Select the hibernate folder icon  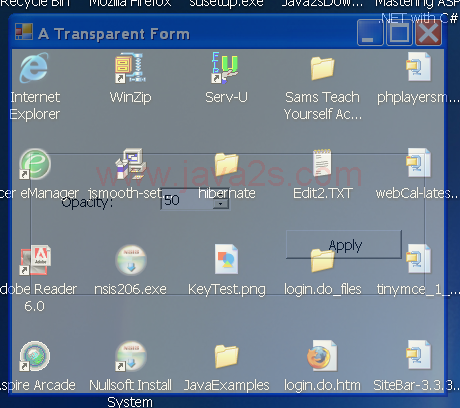click(x=226, y=165)
